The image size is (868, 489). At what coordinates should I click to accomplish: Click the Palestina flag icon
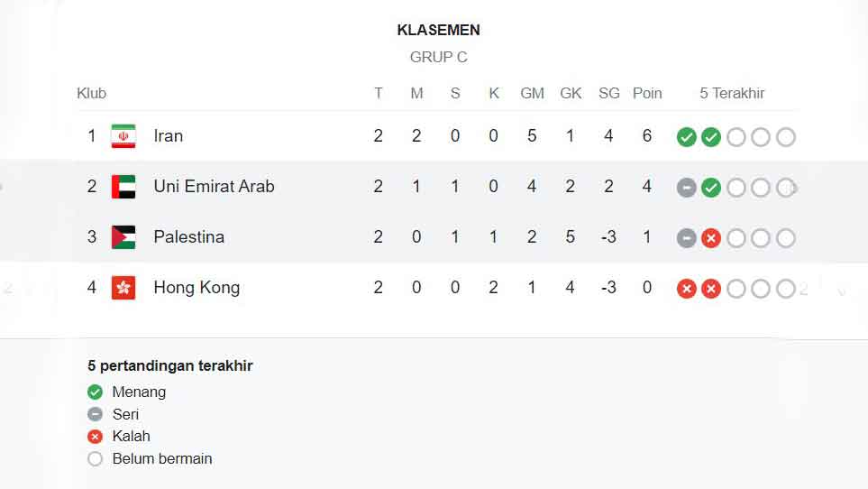point(123,237)
